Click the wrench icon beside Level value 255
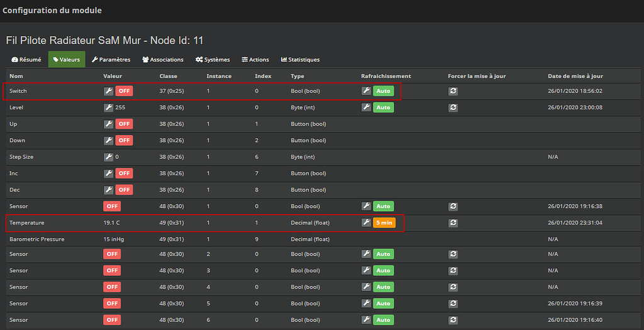 (108, 107)
